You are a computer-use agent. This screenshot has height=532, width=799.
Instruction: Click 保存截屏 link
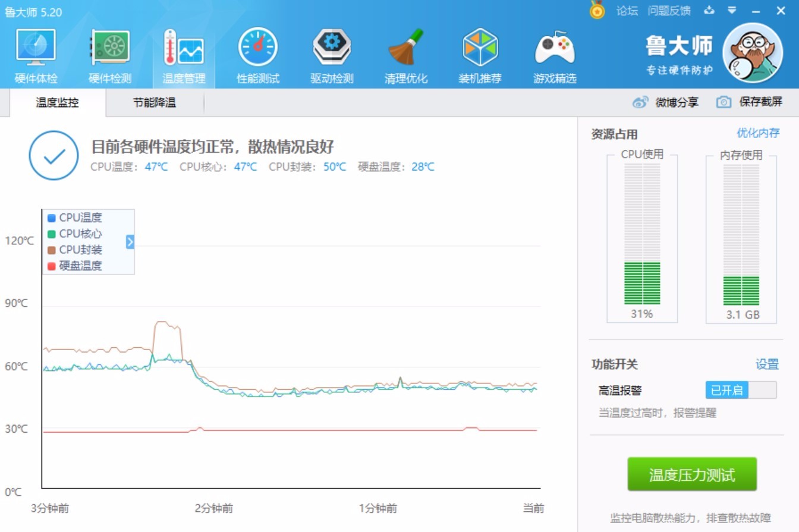[x=761, y=102]
